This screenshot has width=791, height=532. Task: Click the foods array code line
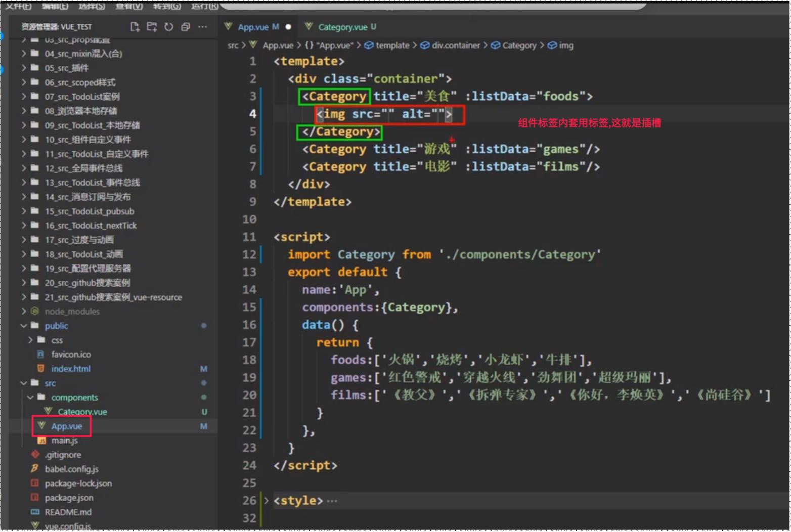click(461, 360)
